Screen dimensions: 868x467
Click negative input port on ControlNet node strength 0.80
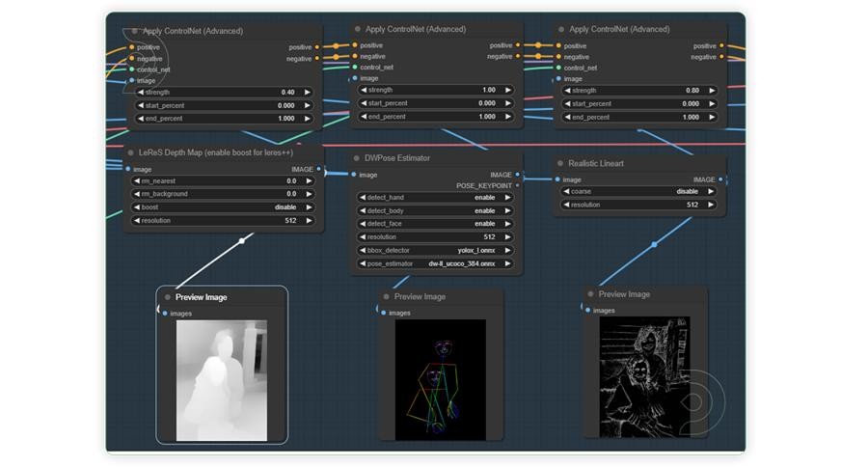558,57
